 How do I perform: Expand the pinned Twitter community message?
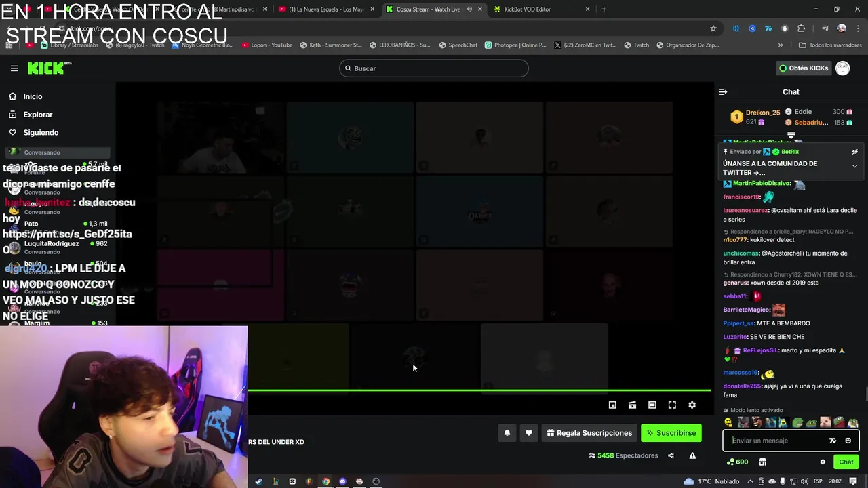[854, 166]
